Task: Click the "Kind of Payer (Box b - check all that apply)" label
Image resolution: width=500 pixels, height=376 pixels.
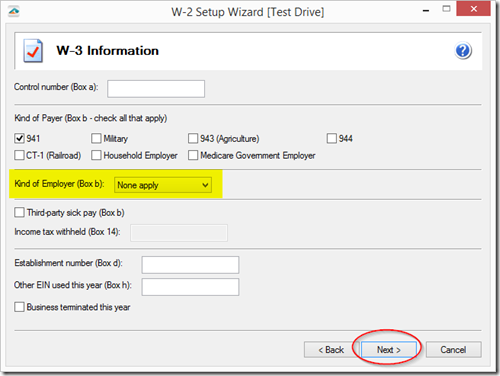Action: tap(91, 118)
